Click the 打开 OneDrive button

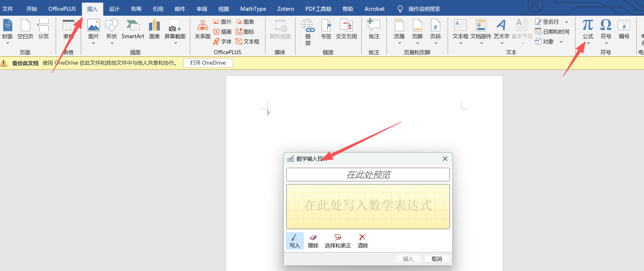208,63
